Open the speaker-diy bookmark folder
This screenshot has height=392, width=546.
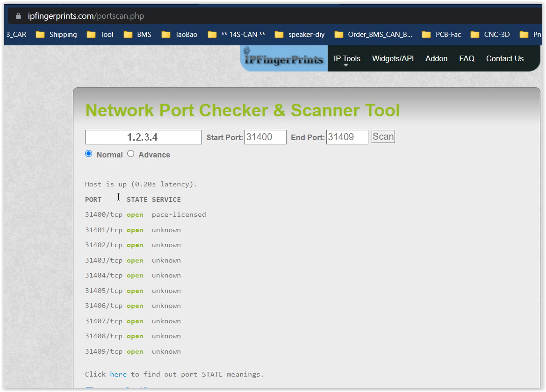tap(300, 35)
